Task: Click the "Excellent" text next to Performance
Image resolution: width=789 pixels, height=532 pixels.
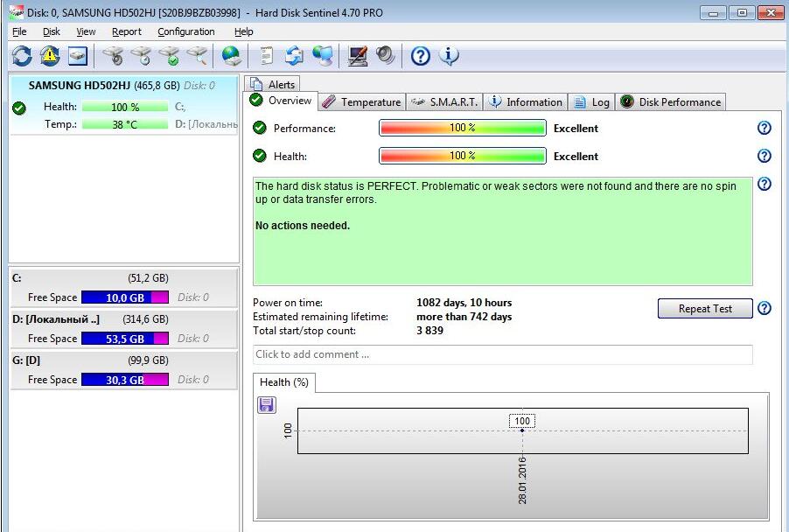Action: pyautogui.click(x=576, y=129)
